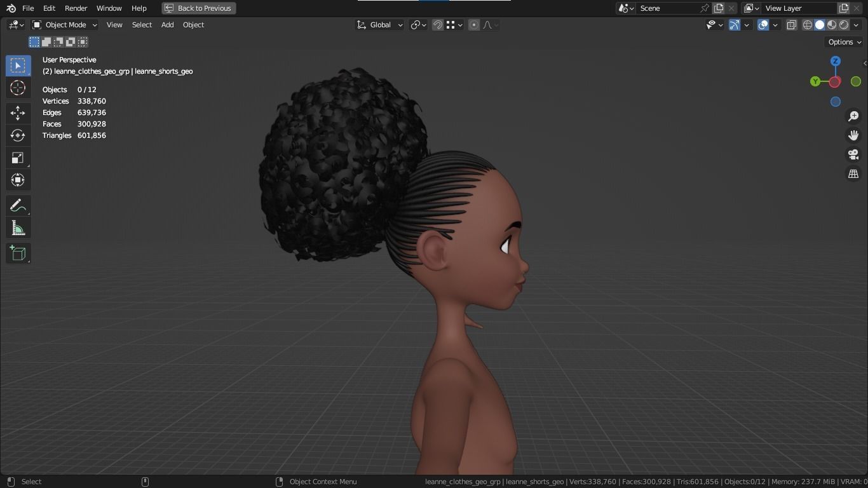The image size is (868, 488).
Task: Set selection mode to Invert
Action: coord(71,42)
